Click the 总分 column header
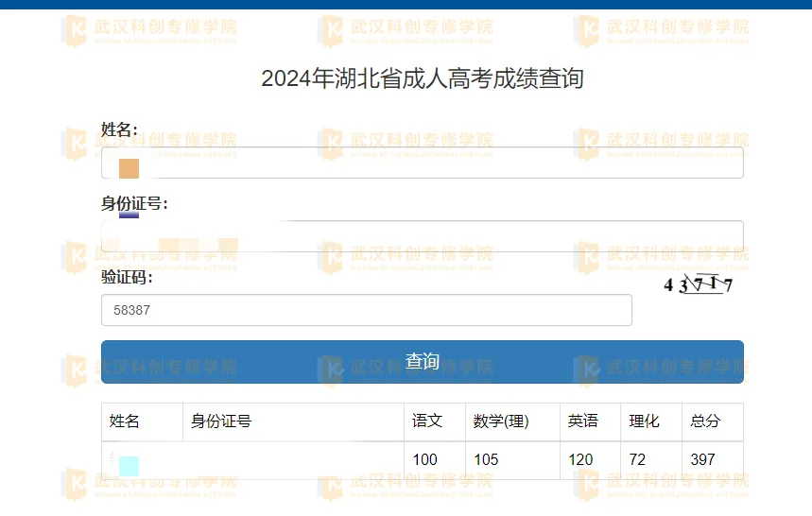 (x=705, y=421)
